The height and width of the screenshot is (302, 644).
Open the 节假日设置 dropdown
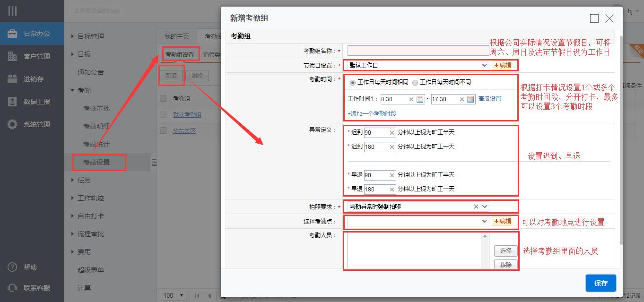pyautogui.click(x=484, y=65)
